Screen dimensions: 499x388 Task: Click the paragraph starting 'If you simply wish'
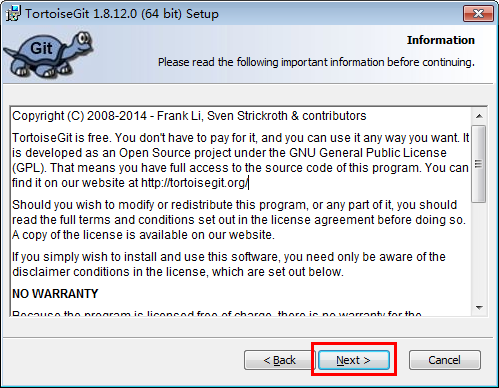tap(229, 264)
